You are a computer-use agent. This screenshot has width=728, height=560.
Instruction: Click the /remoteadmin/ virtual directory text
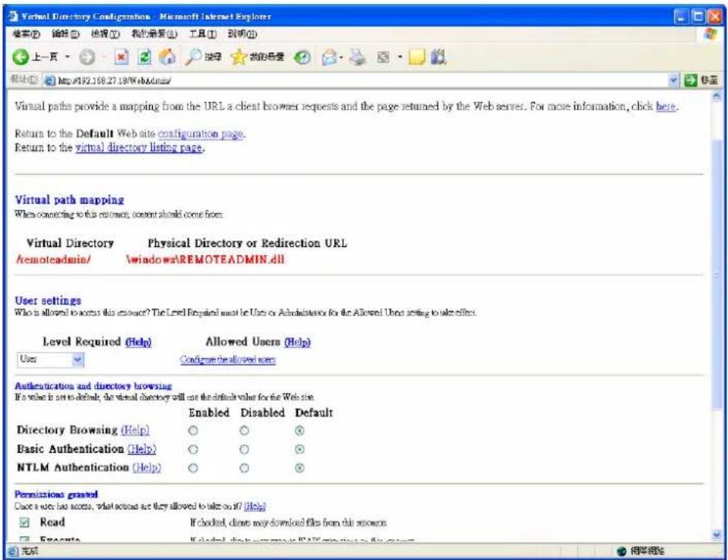pyautogui.click(x=53, y=259)
